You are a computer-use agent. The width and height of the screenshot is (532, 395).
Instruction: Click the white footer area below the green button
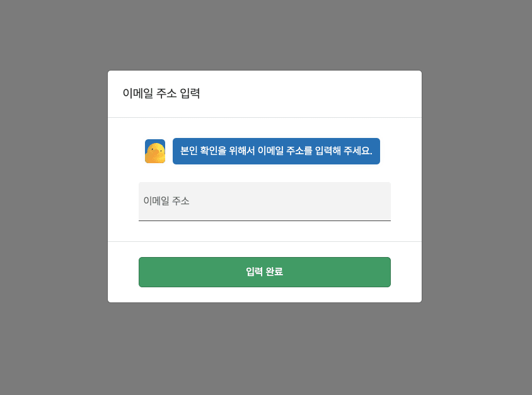[265, 295]
